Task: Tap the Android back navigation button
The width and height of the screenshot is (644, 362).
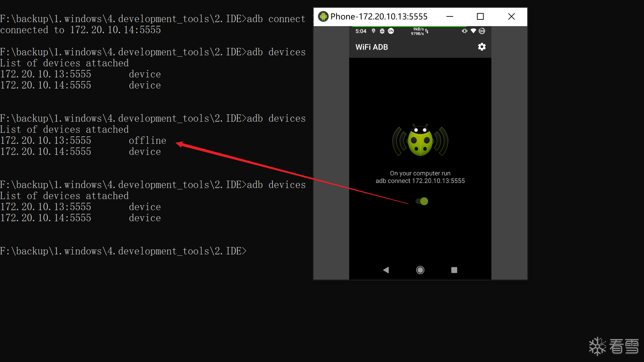Action: 386,270
